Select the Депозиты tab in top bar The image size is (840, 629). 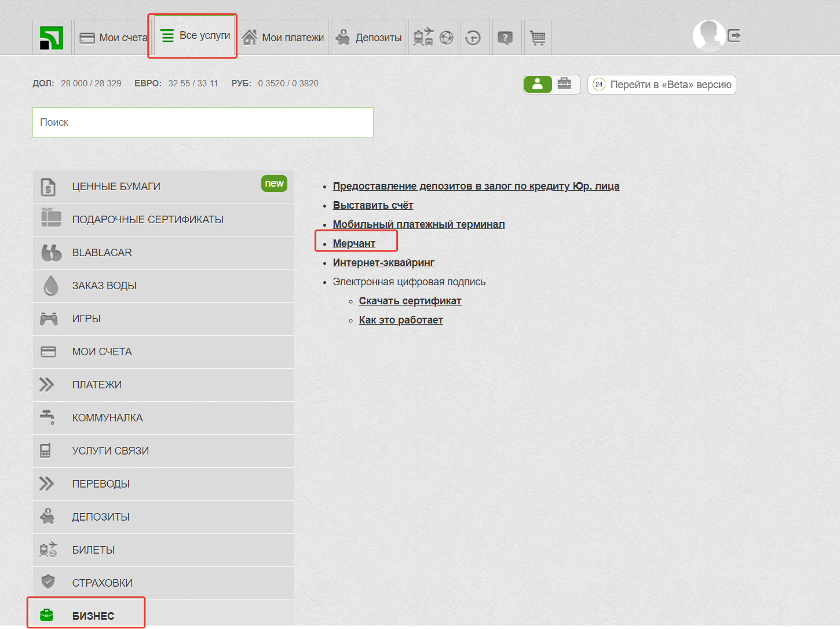click(x=368, y=38)
